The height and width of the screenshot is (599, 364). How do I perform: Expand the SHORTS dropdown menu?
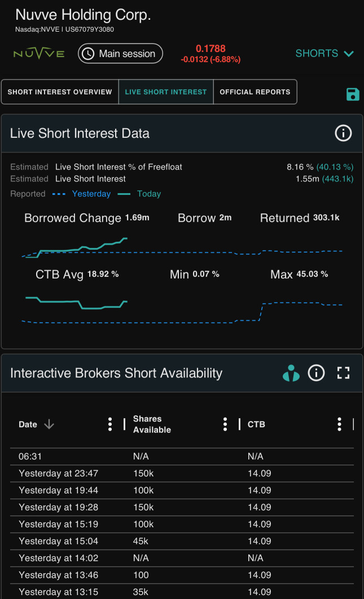pos(324,54)
